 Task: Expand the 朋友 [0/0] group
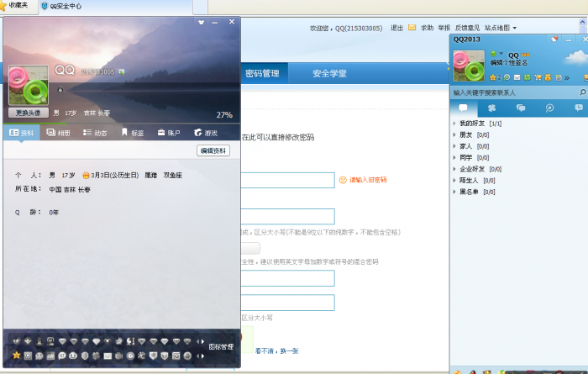pos(471,134)
